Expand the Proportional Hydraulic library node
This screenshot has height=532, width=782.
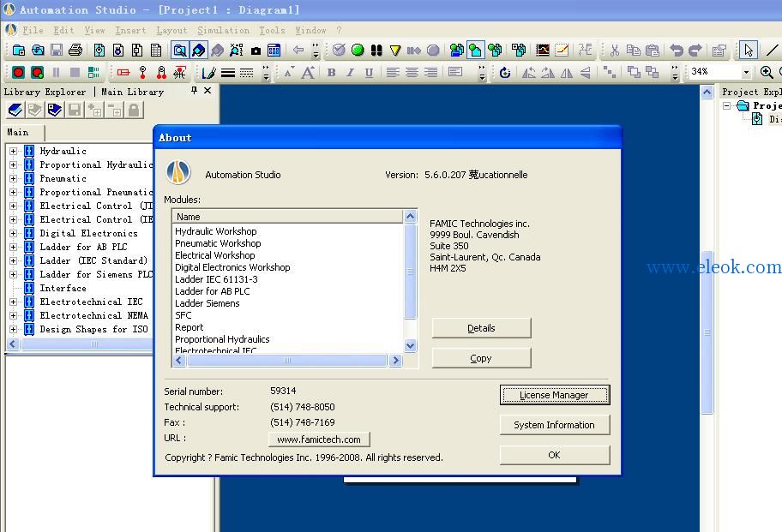click(x=13, y=164)
